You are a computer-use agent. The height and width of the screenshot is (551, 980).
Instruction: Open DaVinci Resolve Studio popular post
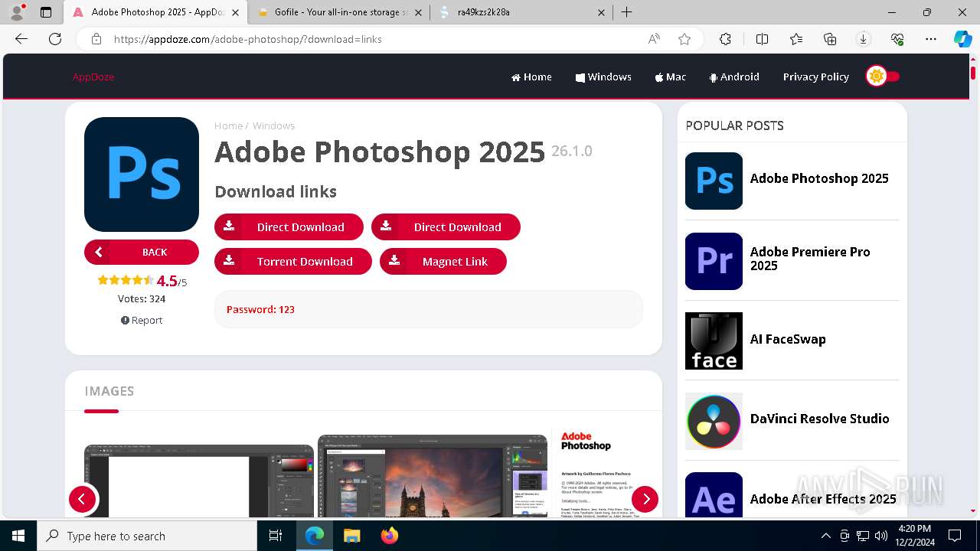pyautogui.click(x=819, y=419)
